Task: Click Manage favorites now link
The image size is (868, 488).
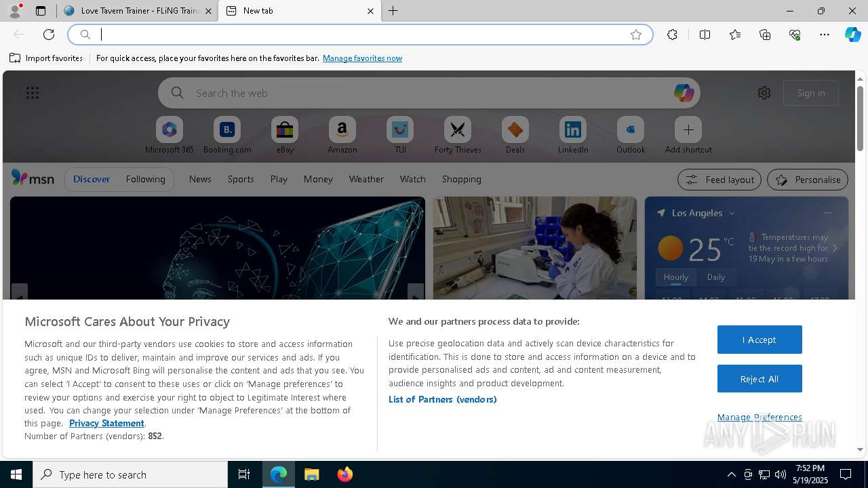Action: click(x=362, y=58)
